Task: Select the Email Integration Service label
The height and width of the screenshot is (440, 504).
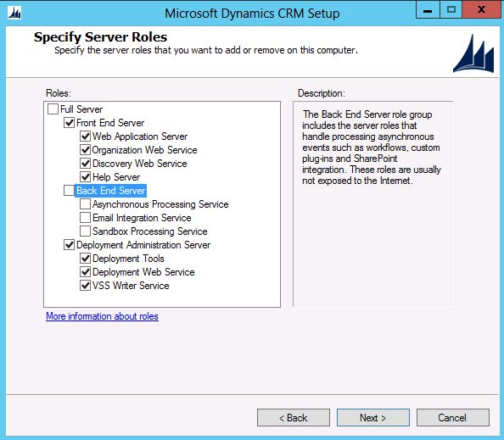Action: [142, 218]
